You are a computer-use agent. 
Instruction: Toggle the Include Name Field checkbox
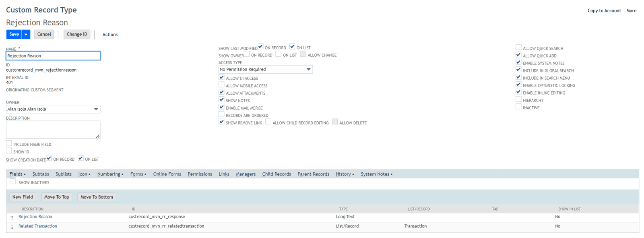click(9, 144)
